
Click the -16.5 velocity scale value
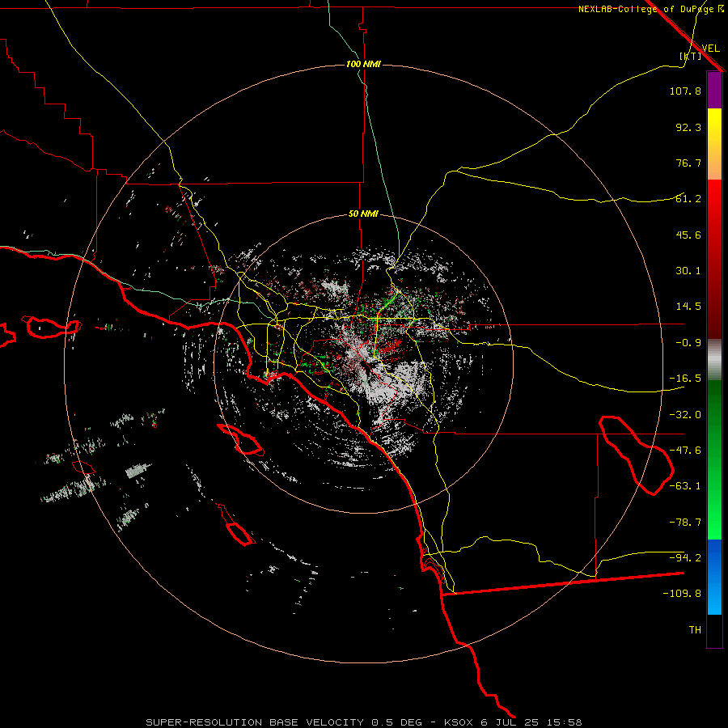tap(685, 379)
